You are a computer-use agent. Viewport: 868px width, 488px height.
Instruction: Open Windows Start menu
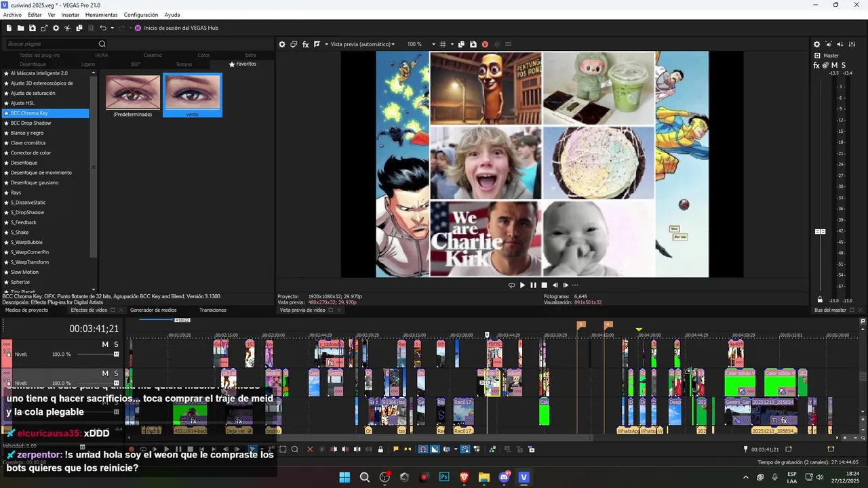pyautogui.click(x=344, y=477)
